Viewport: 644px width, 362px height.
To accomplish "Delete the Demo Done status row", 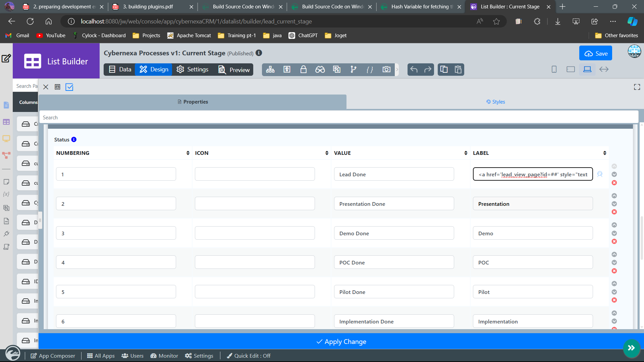I will 614,241.
